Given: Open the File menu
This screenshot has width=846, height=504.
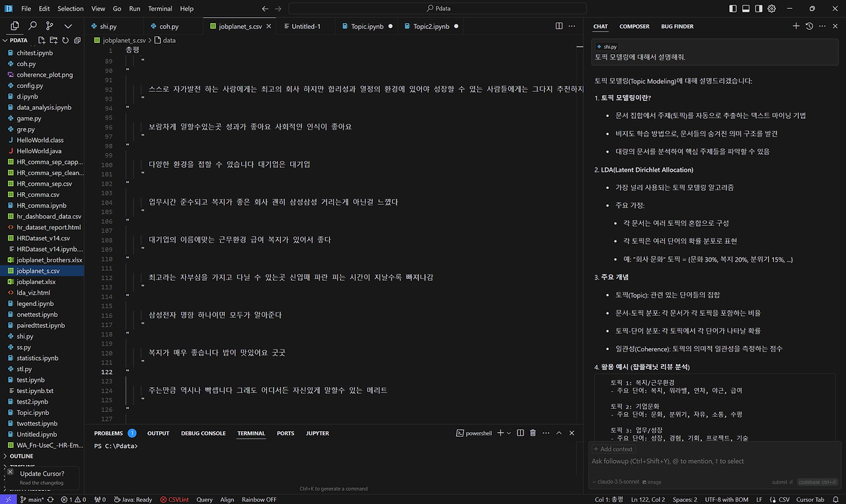Looking at the screenshot, I should click(26, 9).
